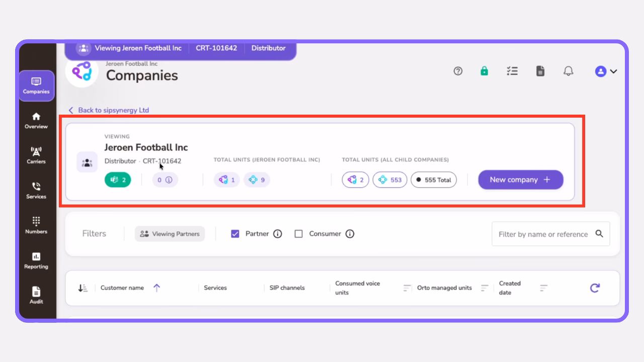
Task: Click the green lock icon
Action: tap(484, 71)
